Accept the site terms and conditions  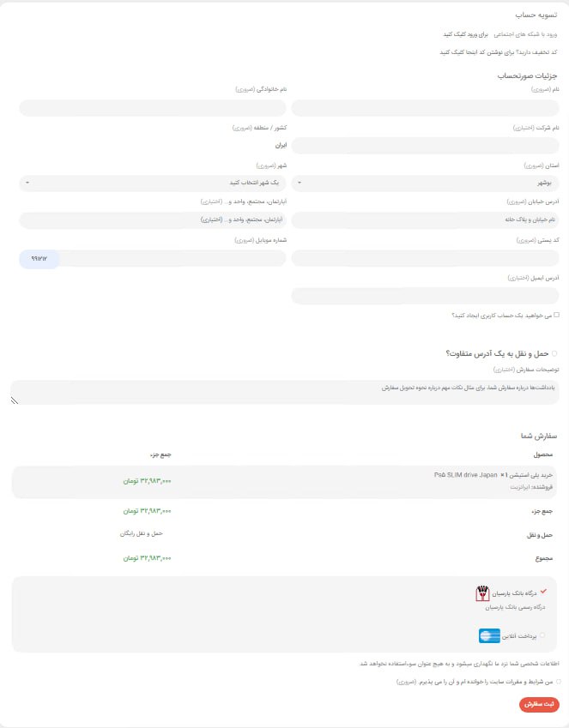click(558, 682)
